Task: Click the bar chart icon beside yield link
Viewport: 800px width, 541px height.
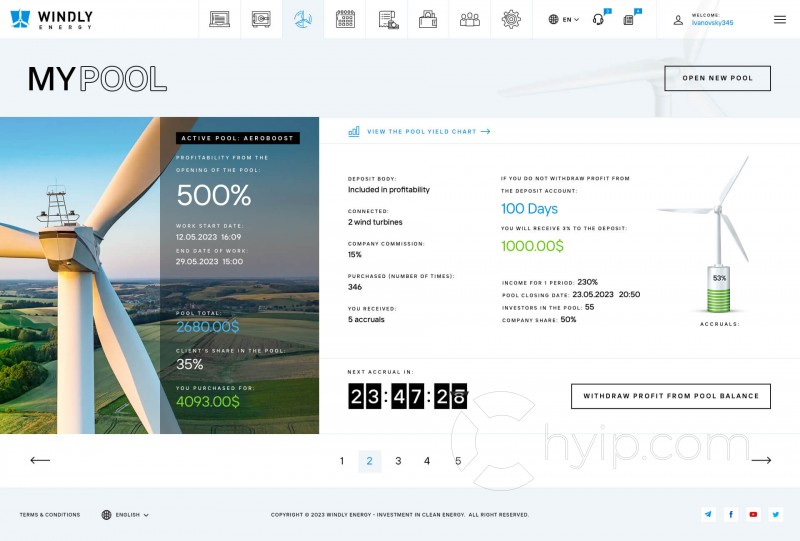Action: click(x=354, y=131)
